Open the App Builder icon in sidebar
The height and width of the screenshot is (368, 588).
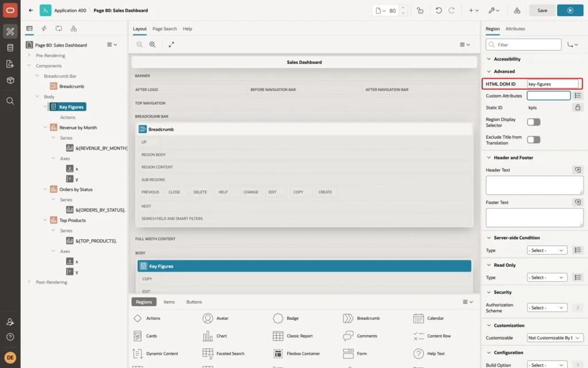coord(10,32)
